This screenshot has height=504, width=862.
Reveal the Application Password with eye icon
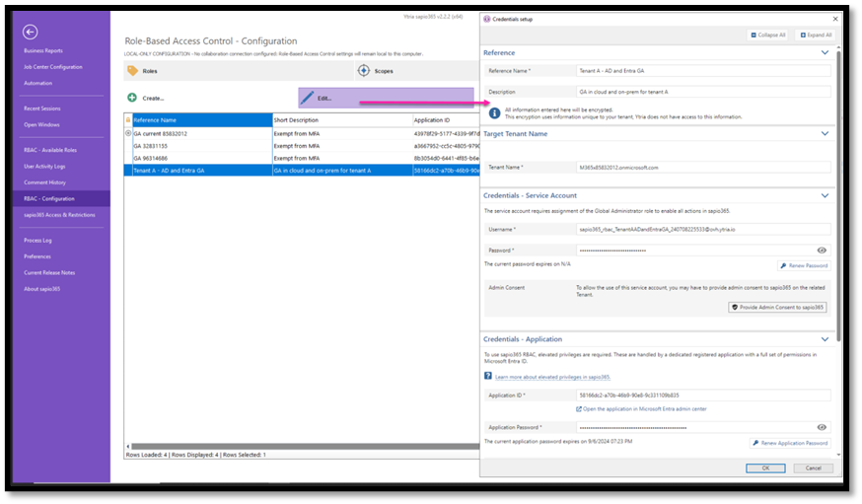pyautogui.click(x=822, y=427)
